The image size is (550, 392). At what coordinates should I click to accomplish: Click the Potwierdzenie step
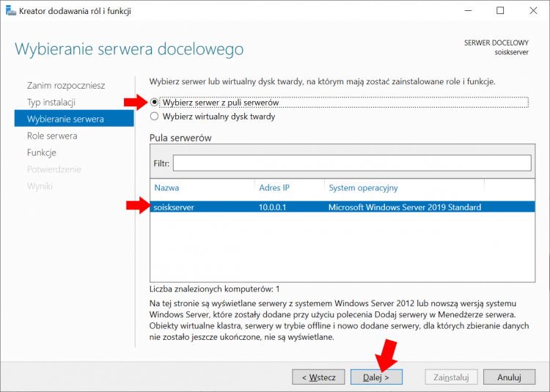54,169
